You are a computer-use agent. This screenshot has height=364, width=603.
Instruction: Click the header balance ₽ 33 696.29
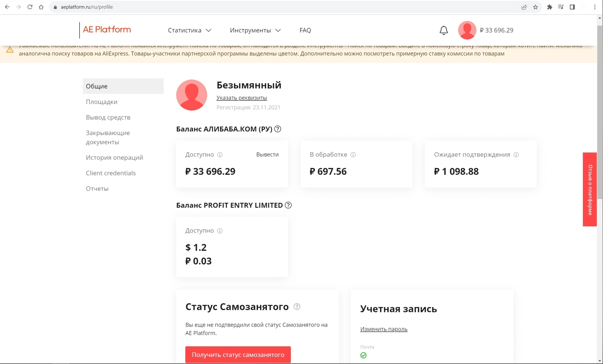point(497,30)
